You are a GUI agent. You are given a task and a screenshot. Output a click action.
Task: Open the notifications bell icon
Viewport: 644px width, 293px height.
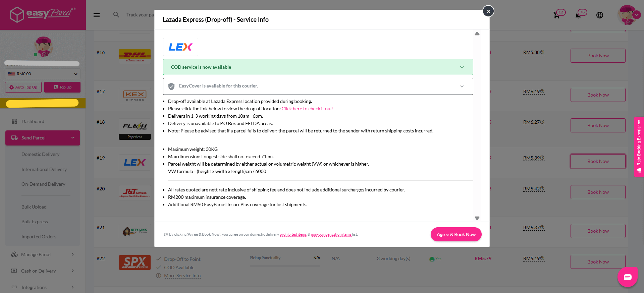pyautogui.click(x=578, y=15)
